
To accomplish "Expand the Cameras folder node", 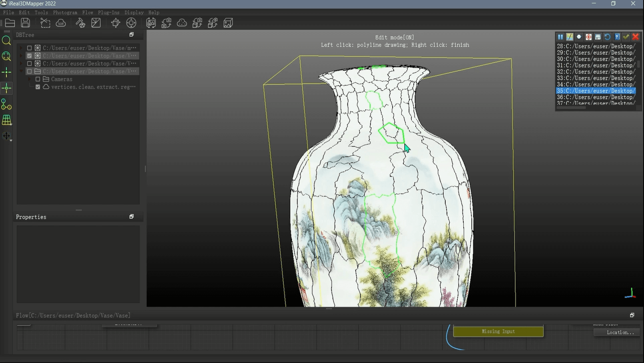I will (x=30, y=79).
